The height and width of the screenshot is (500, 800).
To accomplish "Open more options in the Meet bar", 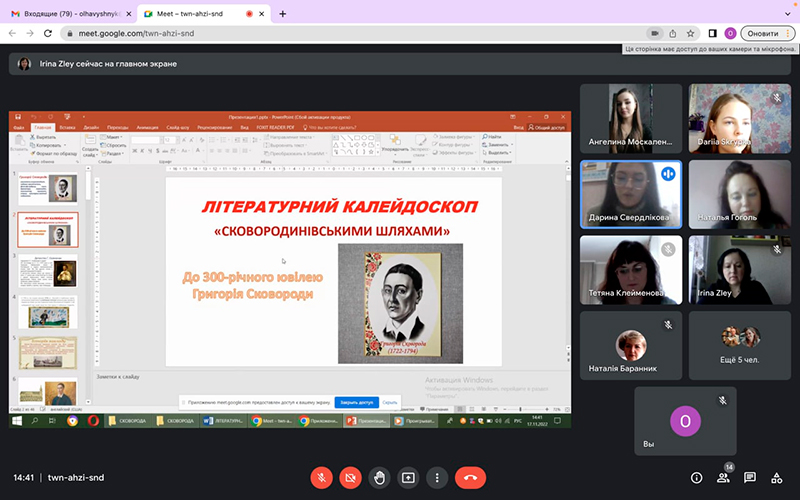I will (437, 478).
